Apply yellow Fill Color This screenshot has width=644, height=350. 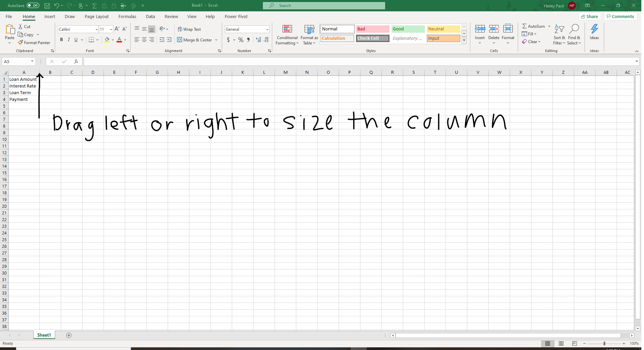[x=107, y=40]
